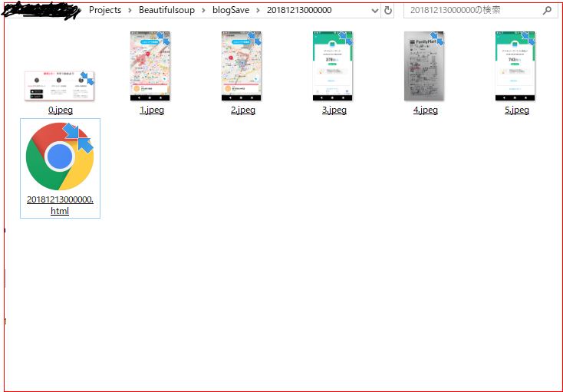
Task: Select the 3.jpeg green app screenshot thumbnail
Action: pyautogui.click(x=332, y=66)
